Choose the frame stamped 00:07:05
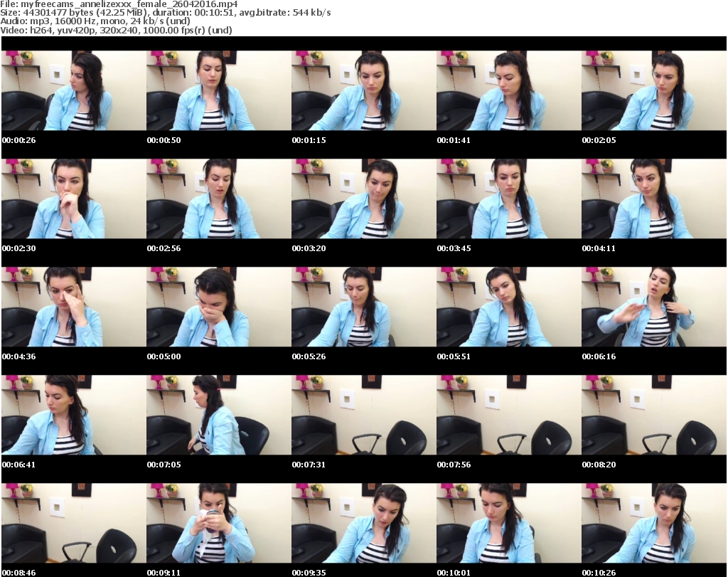 coord(219,415)
